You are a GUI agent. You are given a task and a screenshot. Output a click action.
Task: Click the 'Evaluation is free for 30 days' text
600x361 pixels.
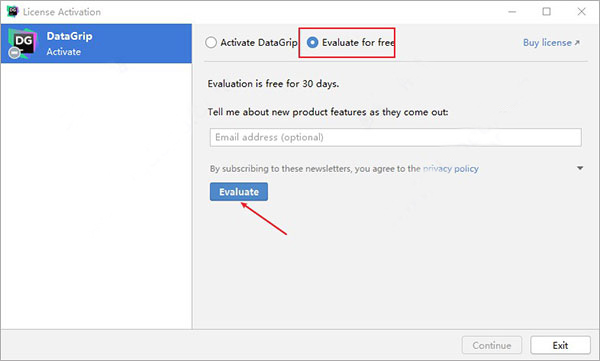(x=273, y=83)
